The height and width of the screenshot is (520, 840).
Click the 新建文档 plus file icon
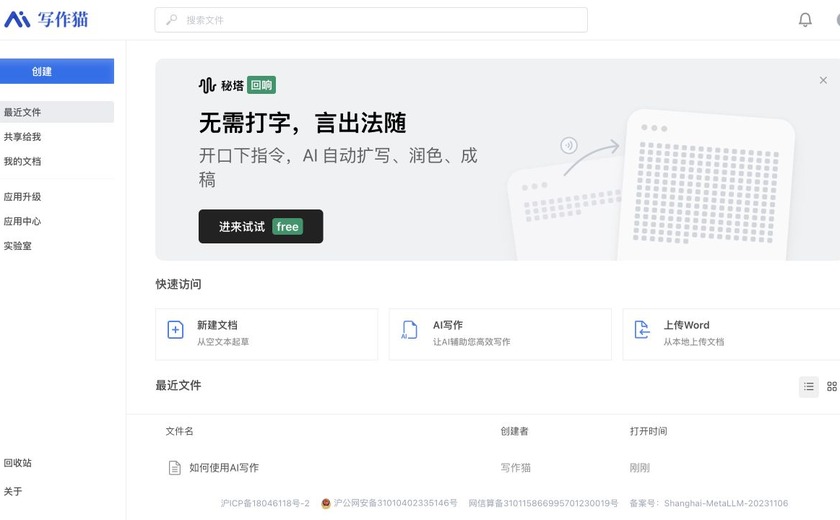click(175, 330)
